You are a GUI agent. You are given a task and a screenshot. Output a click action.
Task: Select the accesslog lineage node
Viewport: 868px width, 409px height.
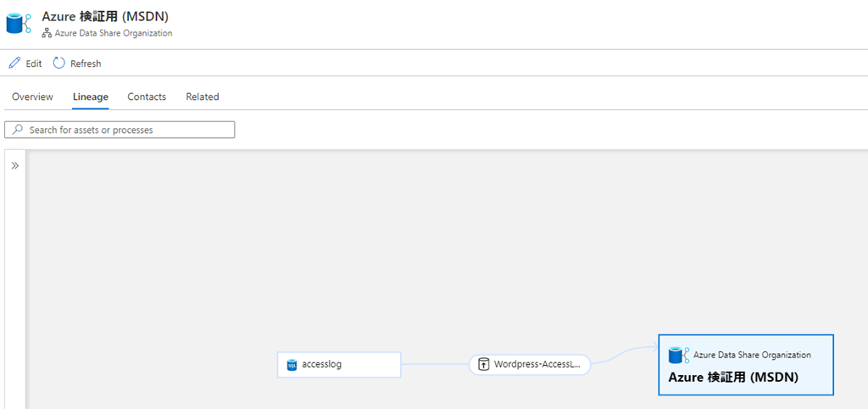tap(339, 365)
